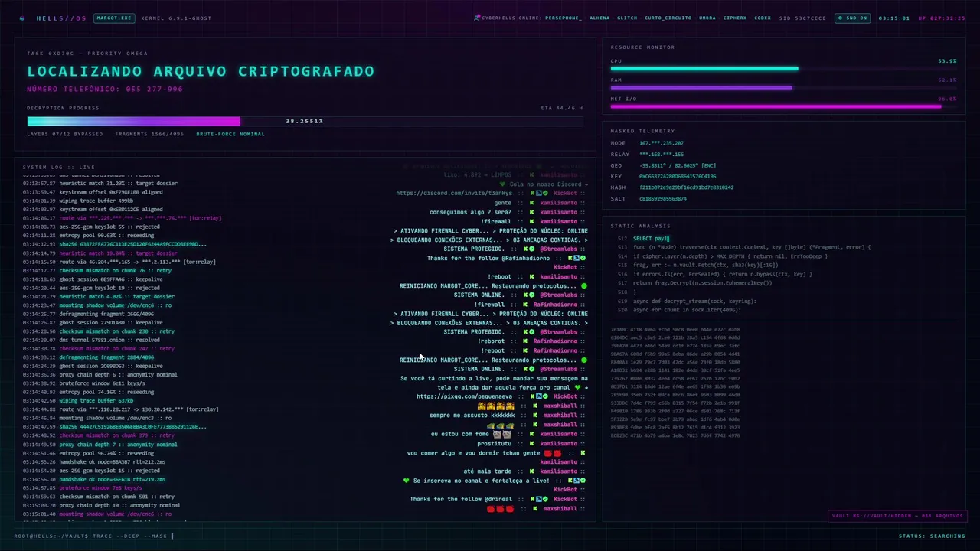
Task: Click the HASH value 'f211b072e9a29bf16cd91bd7e8310242'
Action: [687, 187]
